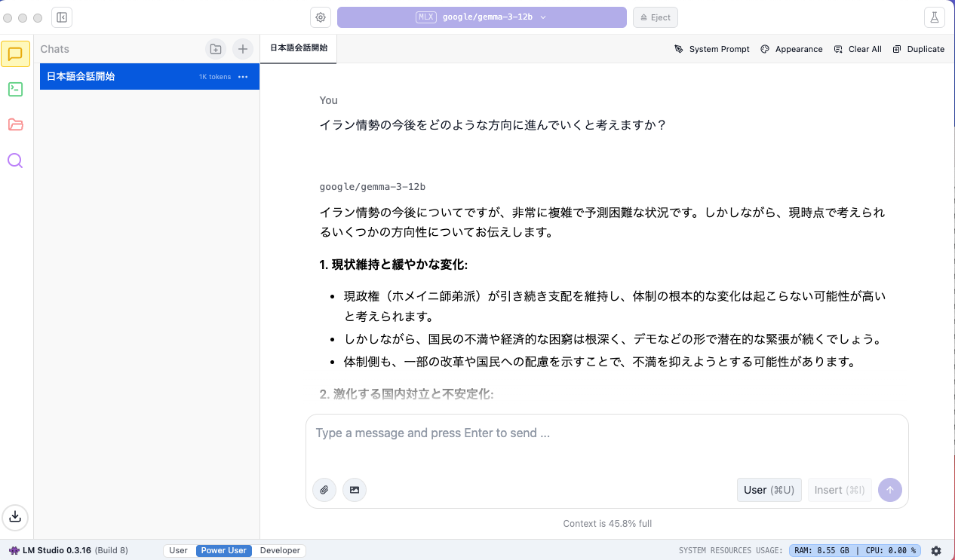Toggle the sidebar panel icon
Viewport: 955px width, 560px height.
coord(62,17)
